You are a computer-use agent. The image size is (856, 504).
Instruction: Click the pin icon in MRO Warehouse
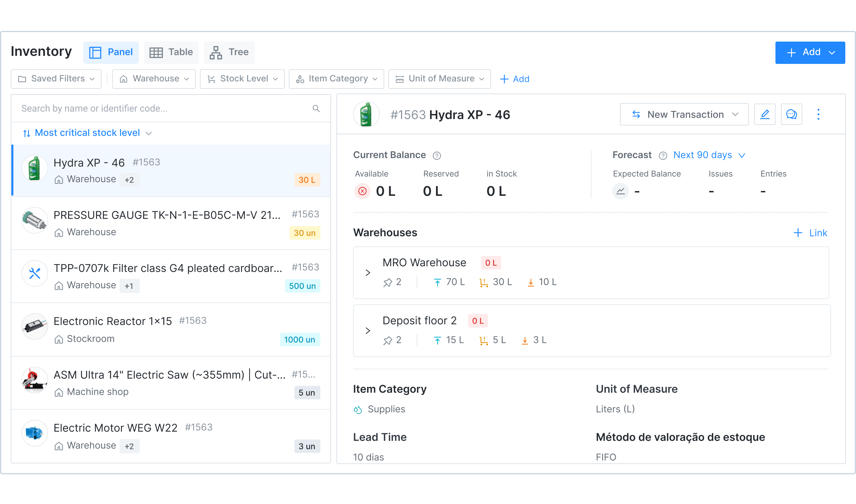[x=388, y=282]
